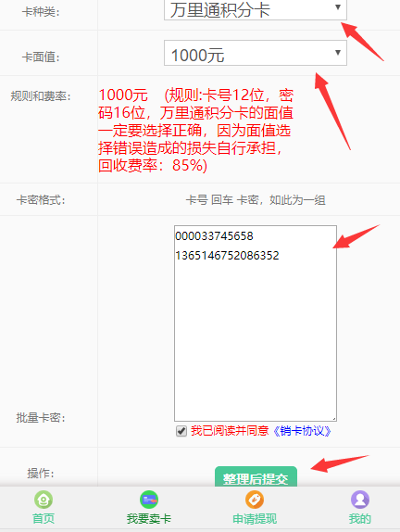400x532 pixels.
Task: Click the red 我已阅读并同意 label text
Action: pos(230,431)
